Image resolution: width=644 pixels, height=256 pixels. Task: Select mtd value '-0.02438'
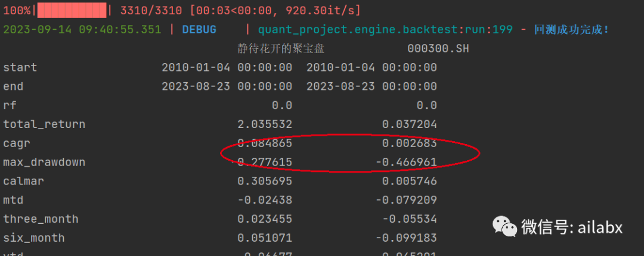[265, 200]
